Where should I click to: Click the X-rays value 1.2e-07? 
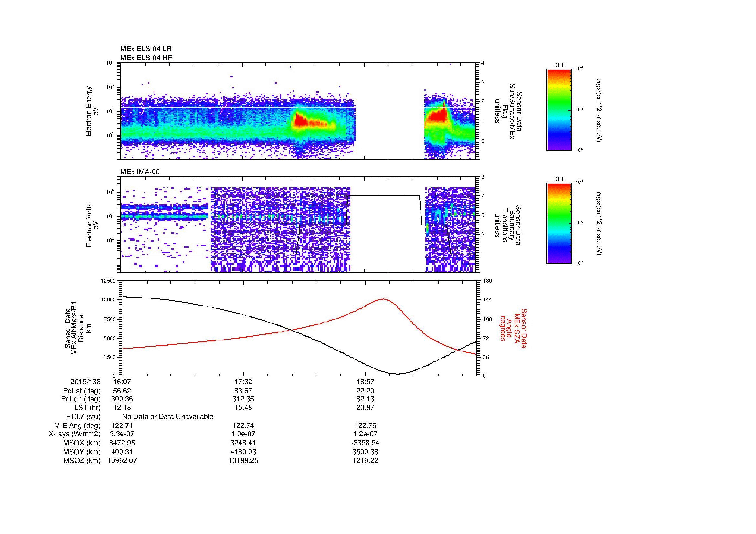pyautogui.click(x=365, y=434)
